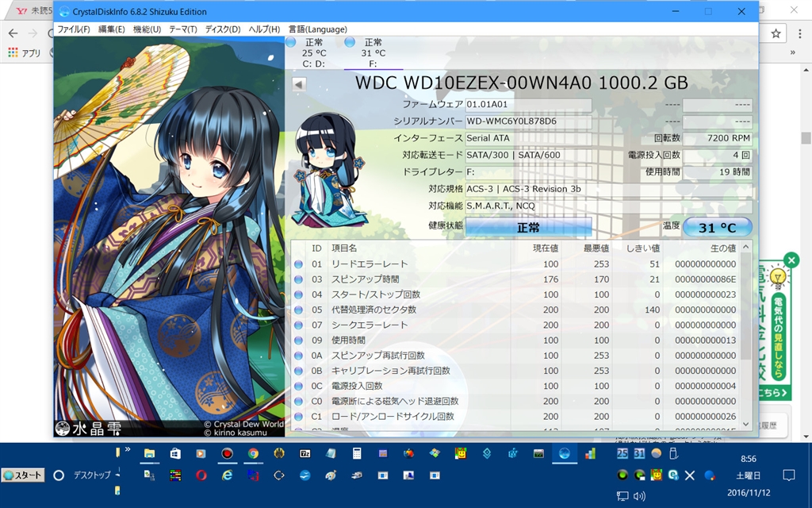The height and width of the screenshot is (508, 812).
Task: Switch to the Yahoo browser tab
Action: coord(33,11)
